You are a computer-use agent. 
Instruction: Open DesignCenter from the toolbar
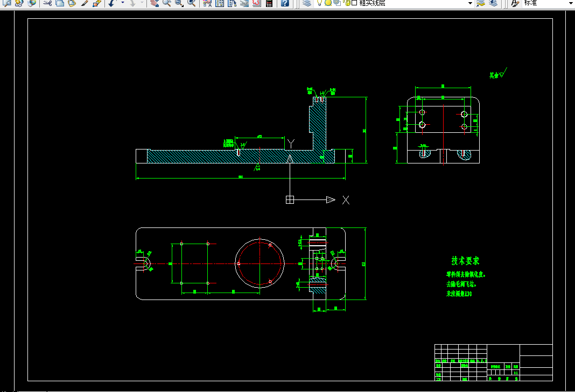tap(220, 3)
